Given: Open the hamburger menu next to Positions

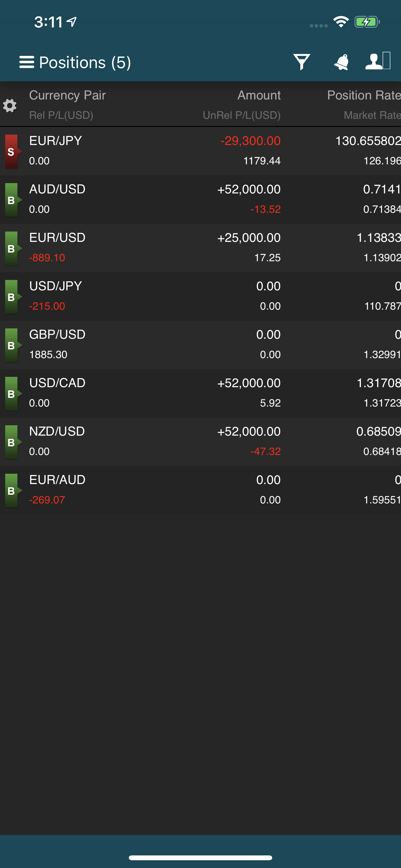Looking at the screenshot, I should (26, 62).
